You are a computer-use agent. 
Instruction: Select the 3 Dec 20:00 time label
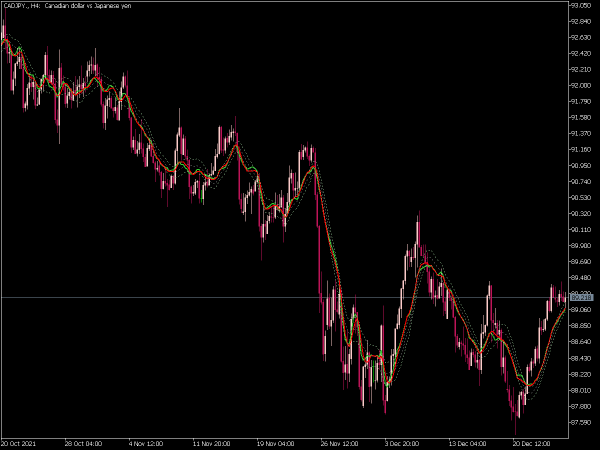point(402,444)
